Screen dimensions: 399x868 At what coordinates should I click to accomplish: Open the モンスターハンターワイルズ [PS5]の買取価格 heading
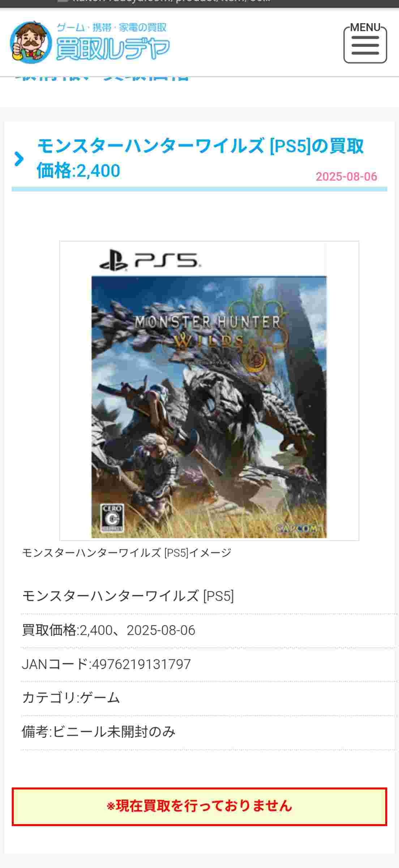pyautogui.click(x=200, y=158)
